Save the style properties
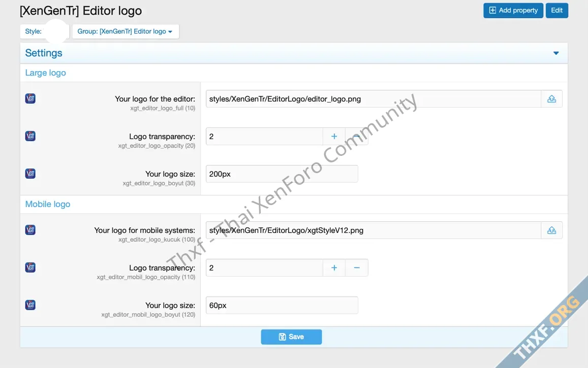588x368 pixels. (291, 337)
